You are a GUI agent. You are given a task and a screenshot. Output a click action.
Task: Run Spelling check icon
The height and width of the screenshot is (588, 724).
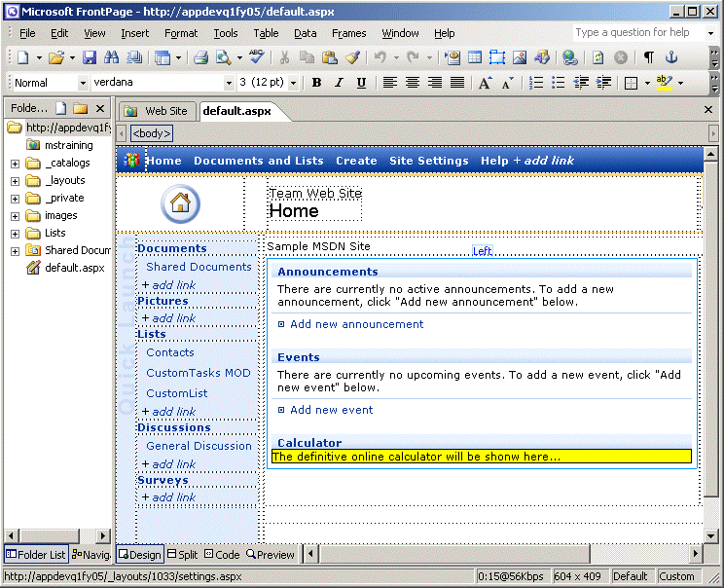(256, 57)
